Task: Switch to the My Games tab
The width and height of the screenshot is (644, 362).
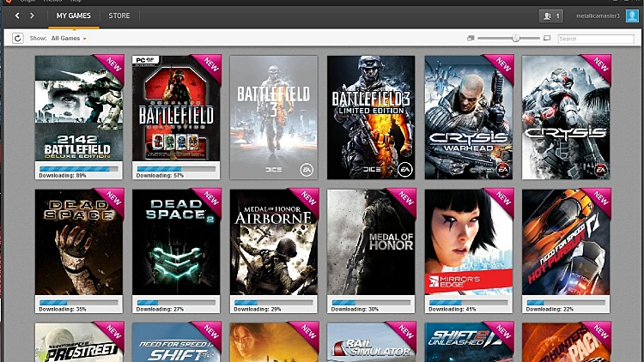Action: (73, 15)
